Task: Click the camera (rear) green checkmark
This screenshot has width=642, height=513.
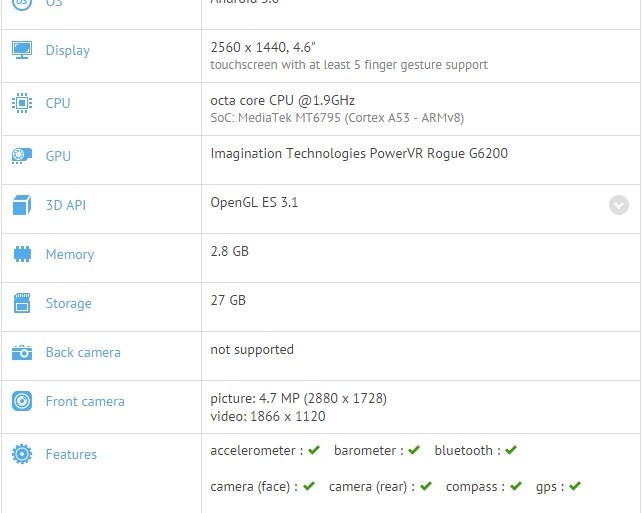Action: coord(426,487)
